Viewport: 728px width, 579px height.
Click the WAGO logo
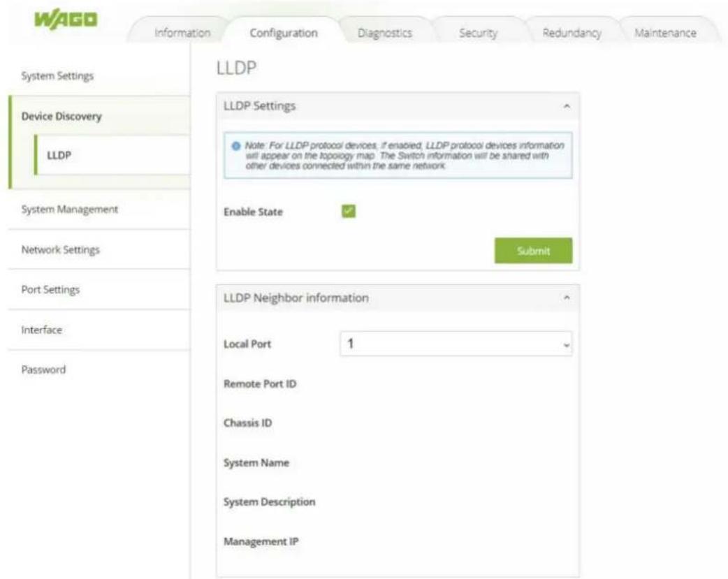point(66,19)
